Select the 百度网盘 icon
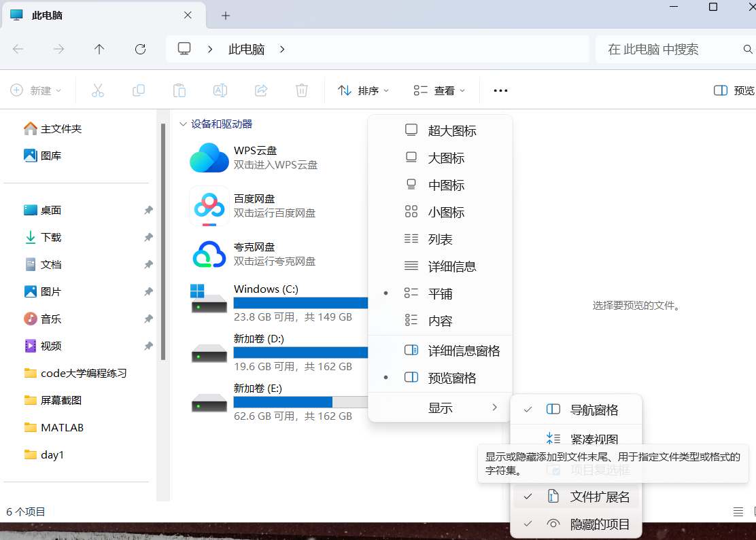This screenshot has width=756, height=540. click(x=209, y=206)
